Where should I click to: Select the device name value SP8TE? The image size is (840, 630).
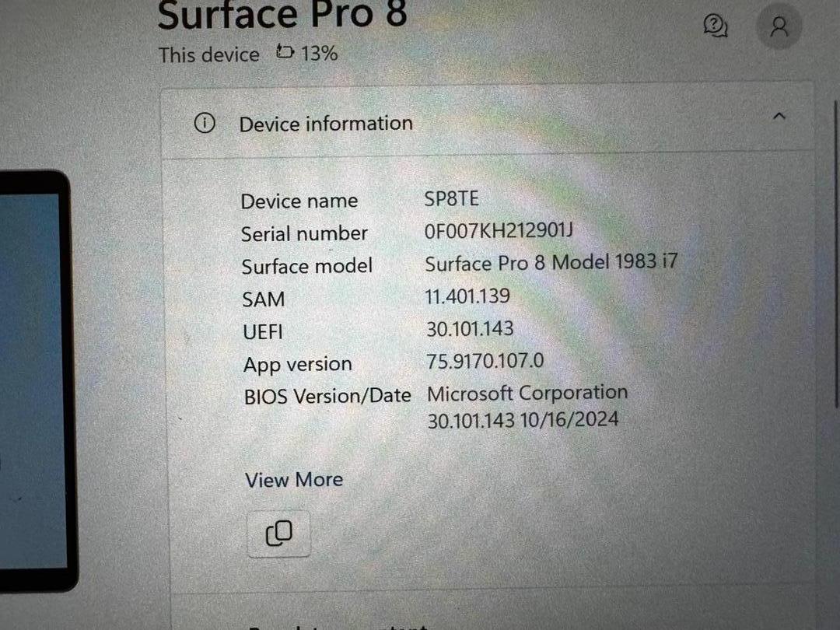coord(452,199)
